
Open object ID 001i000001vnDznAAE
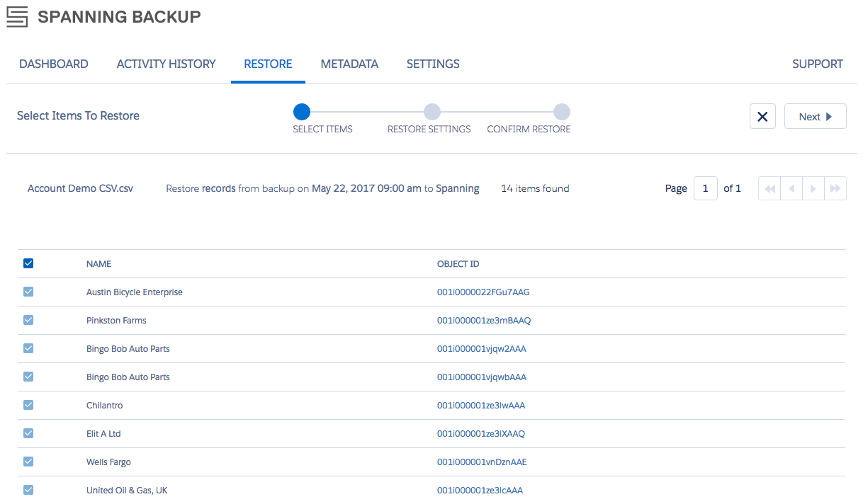[482, 462]
